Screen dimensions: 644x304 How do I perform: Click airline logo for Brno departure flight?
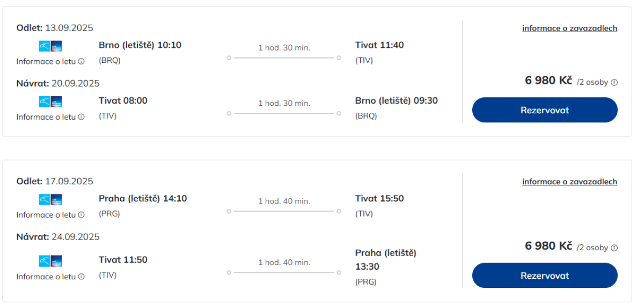click(50, 46)
